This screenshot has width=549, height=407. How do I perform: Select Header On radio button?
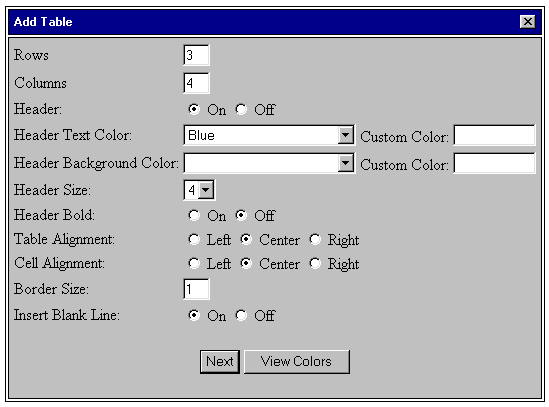click(x=194, y=109)
